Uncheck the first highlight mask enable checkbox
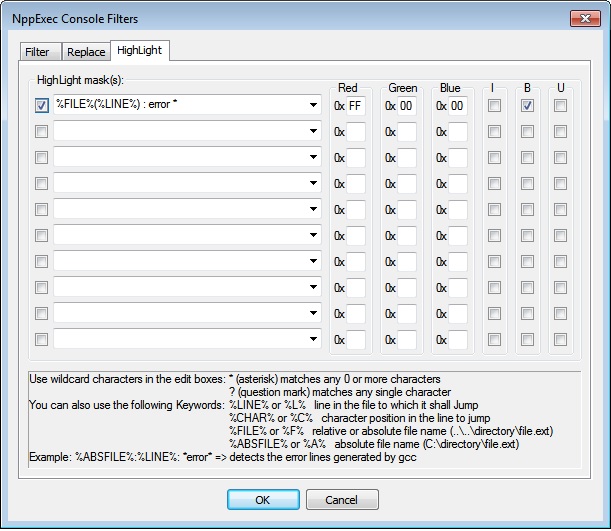 41,105
